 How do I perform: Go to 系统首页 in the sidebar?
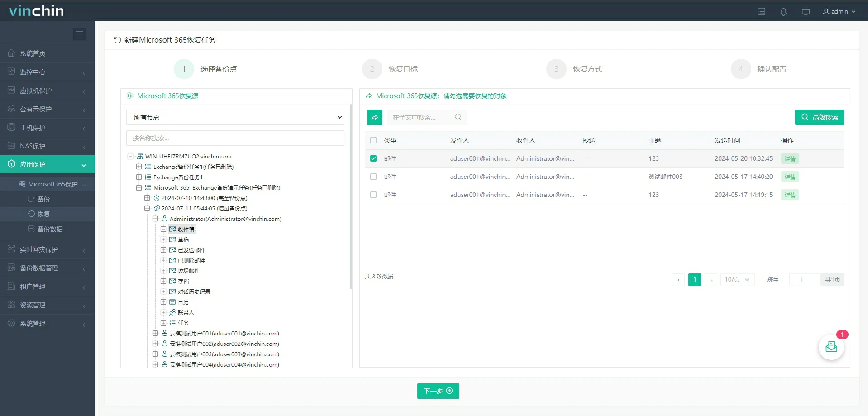[48, 53]
